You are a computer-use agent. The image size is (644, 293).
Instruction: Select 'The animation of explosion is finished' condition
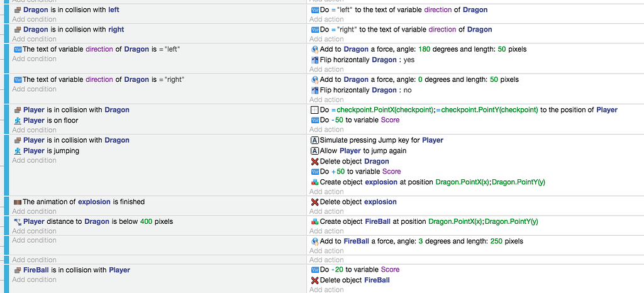[x=84, y=202]
